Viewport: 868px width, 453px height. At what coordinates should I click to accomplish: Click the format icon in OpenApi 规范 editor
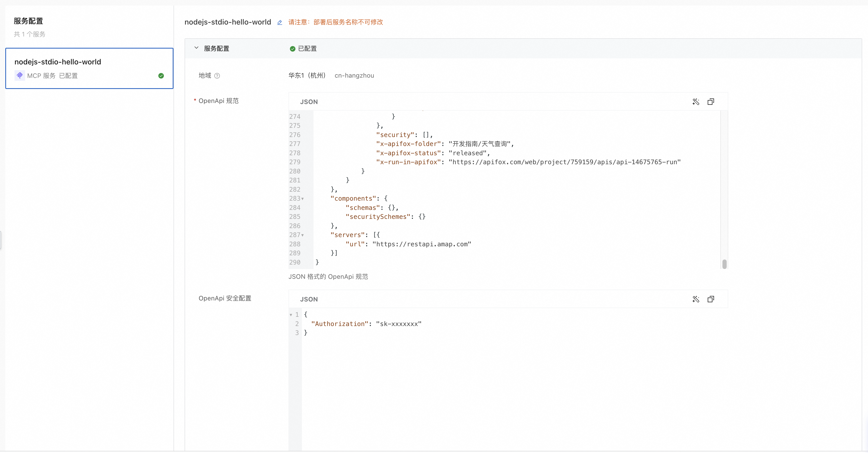coord(696,102)
